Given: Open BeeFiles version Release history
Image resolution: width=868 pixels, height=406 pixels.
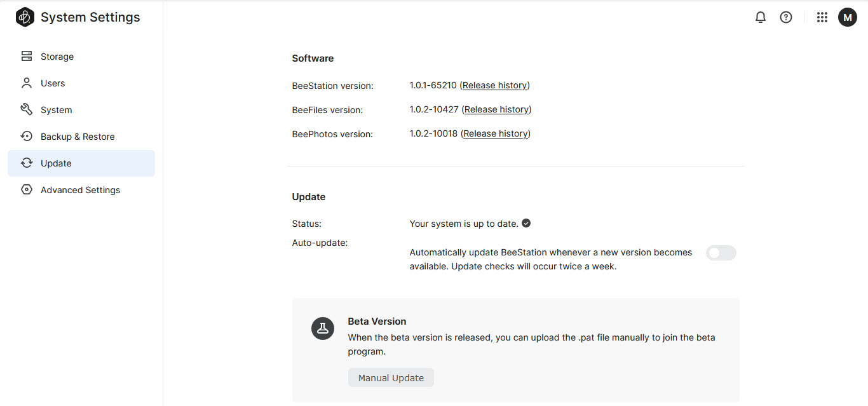Looking at the screenshot, I should 496,109.
